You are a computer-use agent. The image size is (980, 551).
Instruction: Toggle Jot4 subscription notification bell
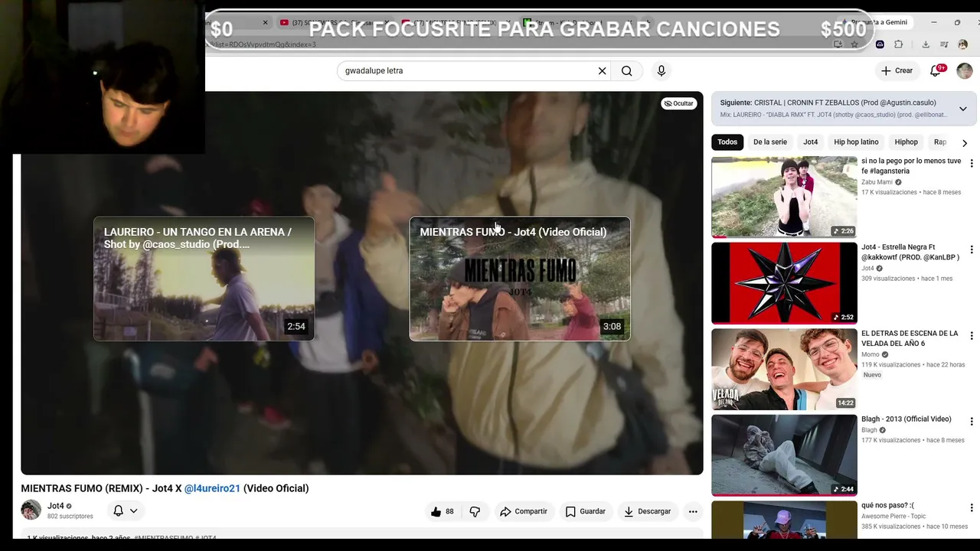pyautogui.click(x=126, y=510)
